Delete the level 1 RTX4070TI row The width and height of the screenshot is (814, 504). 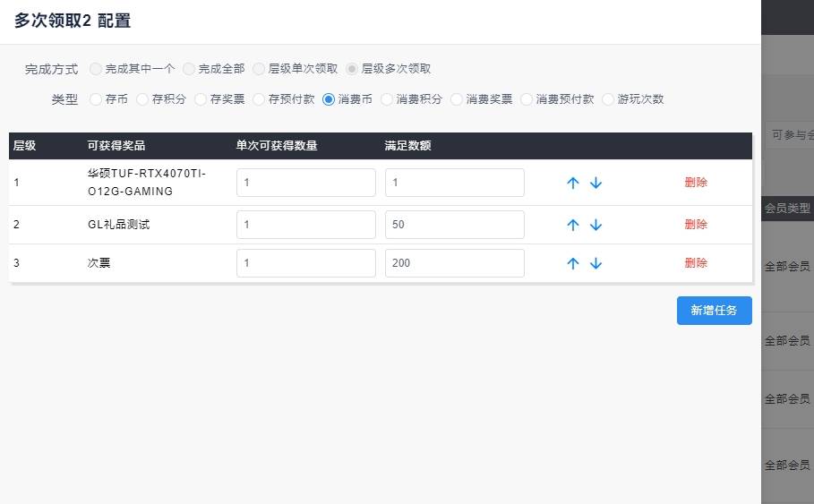(696, 183)
